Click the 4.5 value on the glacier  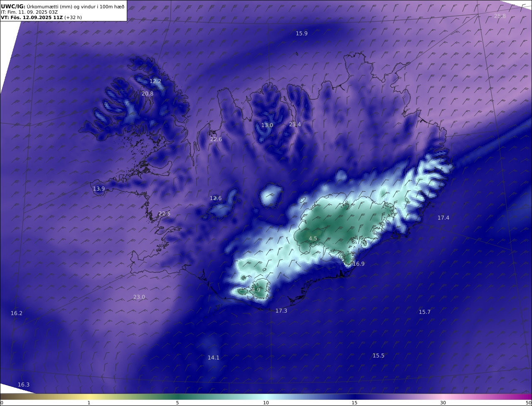(x=313, y=238)
